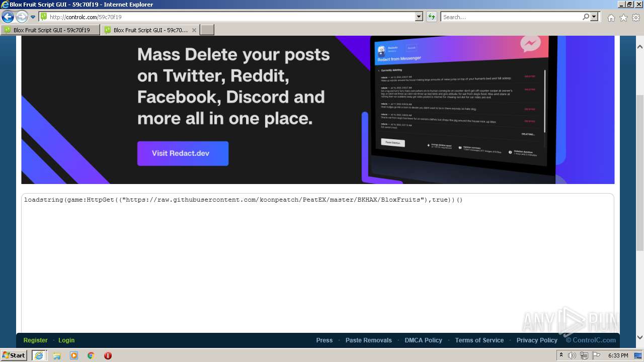Image resolution: width=644 pixels, height=362 pixels.
Task: Open Terms of Service link
Action: 479,340
